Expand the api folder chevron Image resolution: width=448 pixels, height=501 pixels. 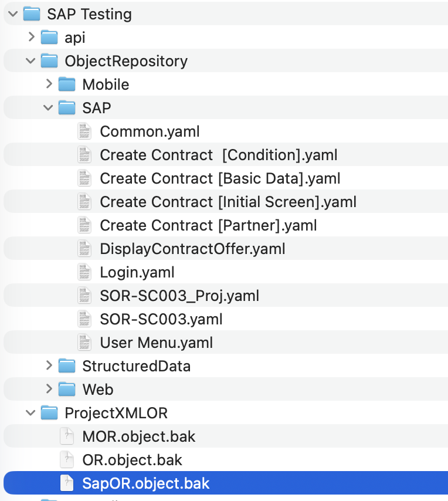(x=31, y=37)
